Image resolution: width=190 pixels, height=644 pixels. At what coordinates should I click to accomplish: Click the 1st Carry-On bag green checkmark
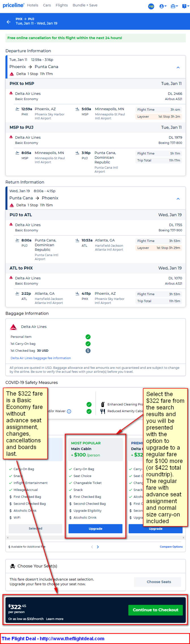[88, 344]
